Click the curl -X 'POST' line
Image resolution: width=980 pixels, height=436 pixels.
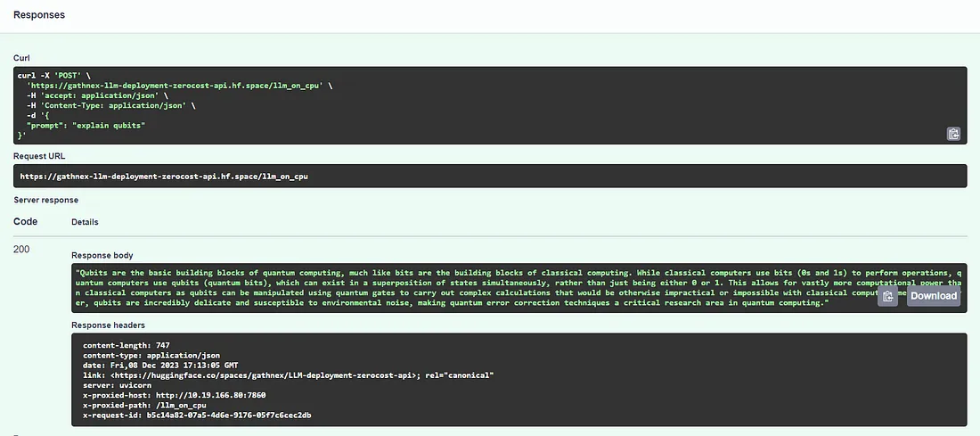pos(54,76)
